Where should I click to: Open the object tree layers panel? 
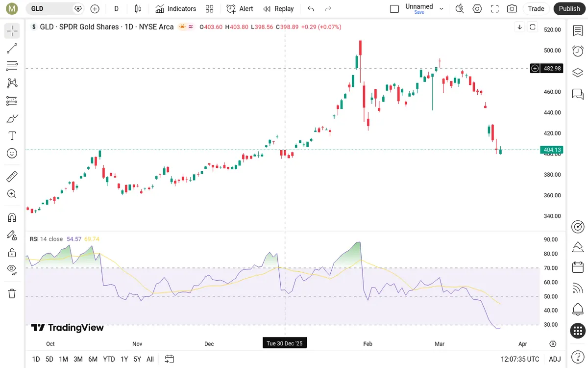tap(578, 72)
